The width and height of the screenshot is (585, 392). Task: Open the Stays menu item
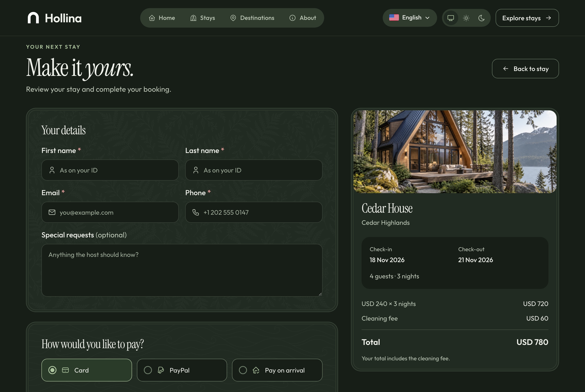pos(203,18)
